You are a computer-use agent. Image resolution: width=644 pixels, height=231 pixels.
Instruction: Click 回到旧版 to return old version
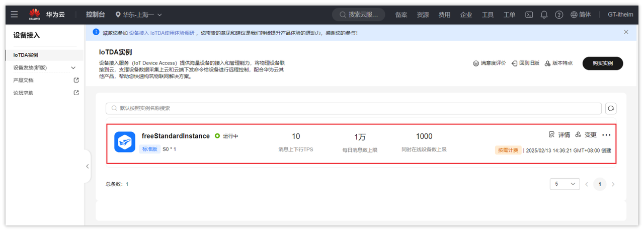(x=525, y=63)
